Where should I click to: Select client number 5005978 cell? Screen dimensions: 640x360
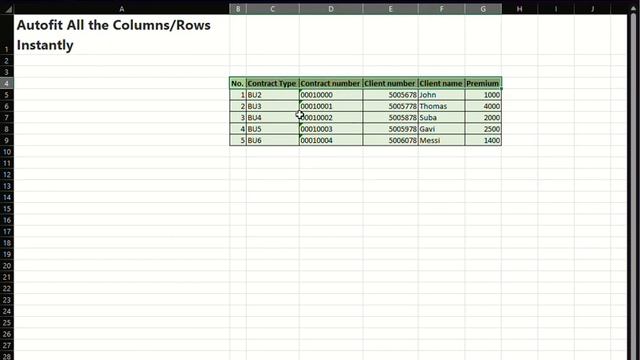pyautogui.click(x=391, y=129)
